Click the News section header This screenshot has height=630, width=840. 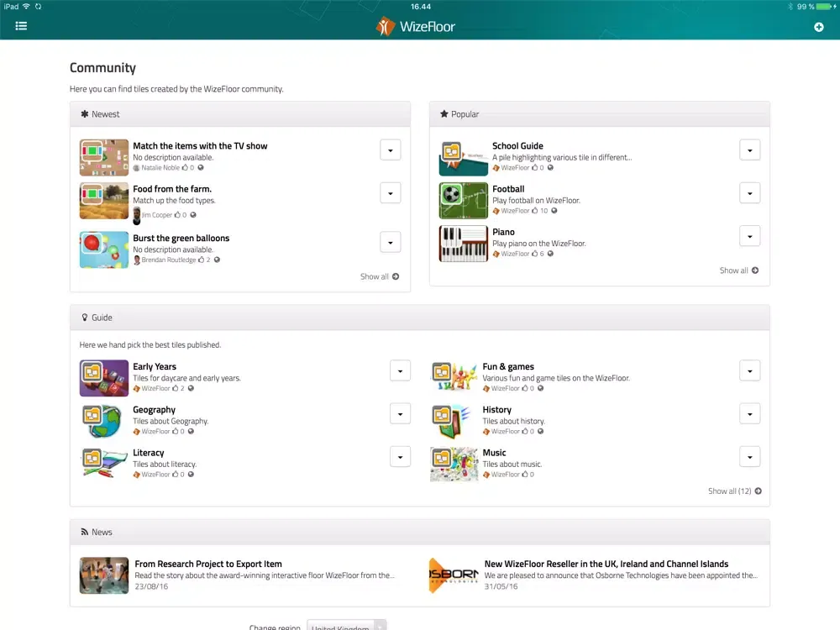click(x=420, y=532)
